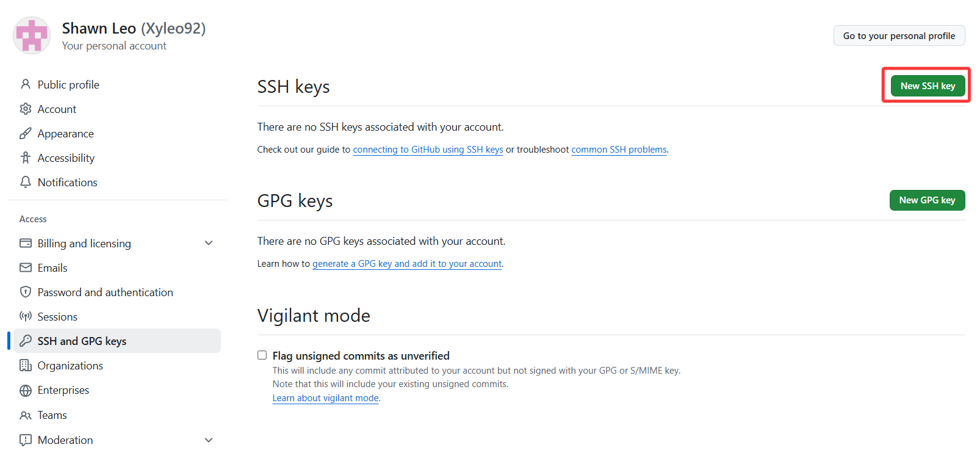
Task: Open the common SSH problems link
Action: click(x=619, y=150)
